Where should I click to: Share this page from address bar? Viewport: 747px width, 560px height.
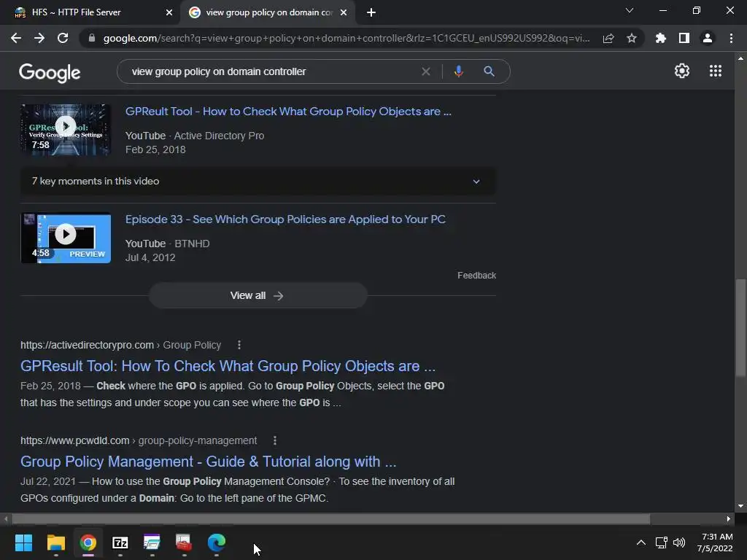(x=608, y=38)
